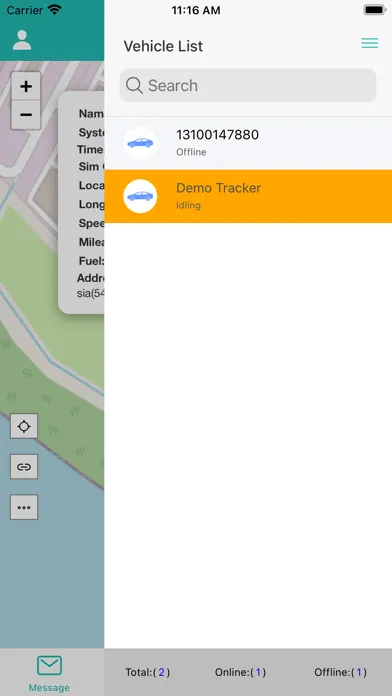Filter by Online:(1) vehicles
The height and width of the screenshot is (696, 392).
tap(241, 672)
